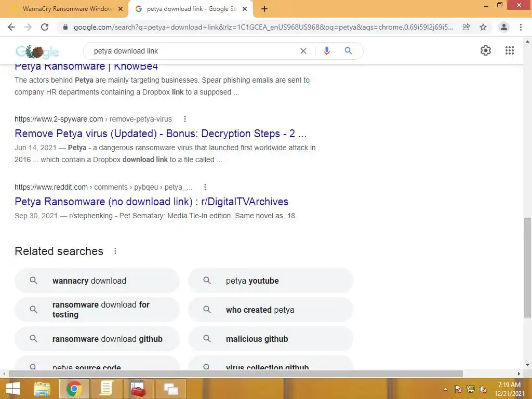Open the notepad document taskbar icon

(x=106, y=389)
